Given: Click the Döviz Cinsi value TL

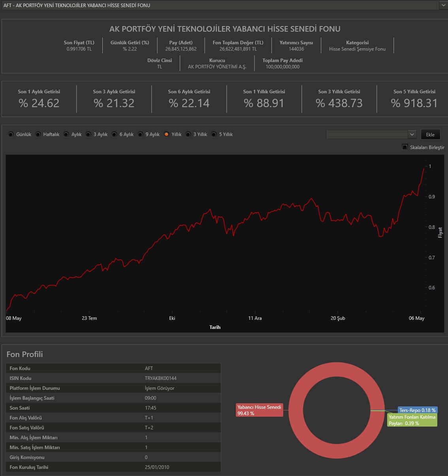Looking at the screenshot, I should 160,67.
